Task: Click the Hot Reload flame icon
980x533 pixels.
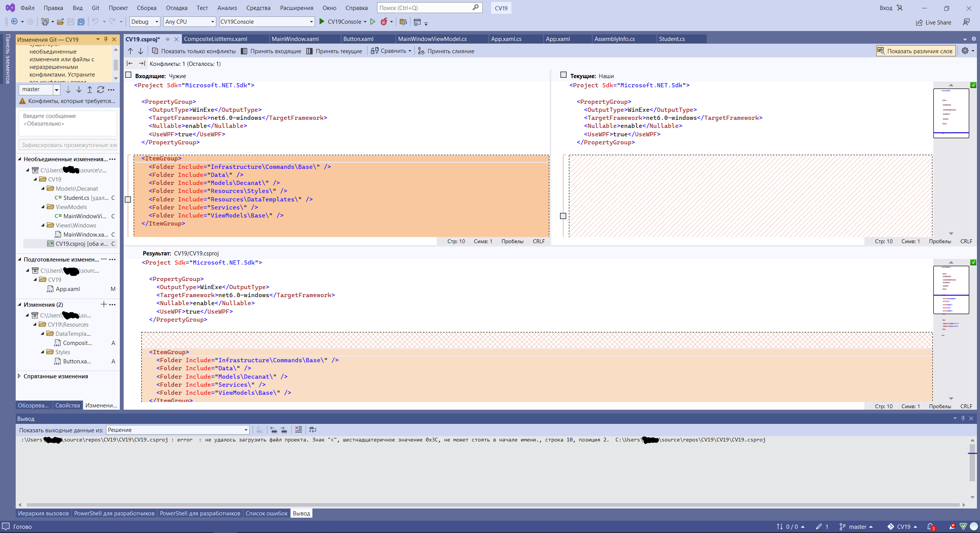Action: 384,22
